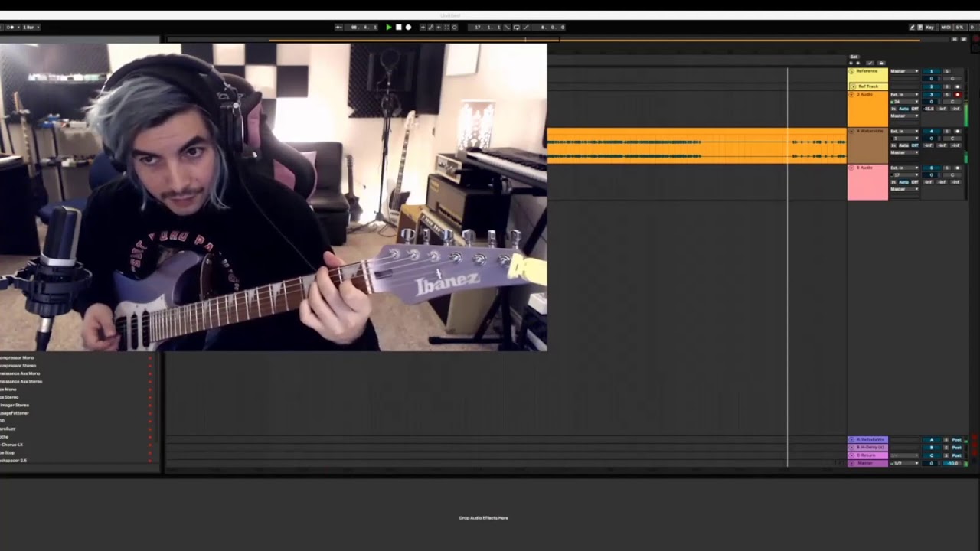Toggle track activator 3 on 3 Audio
The height and width of the screenshot is (551, 980).
coord(932,95)
